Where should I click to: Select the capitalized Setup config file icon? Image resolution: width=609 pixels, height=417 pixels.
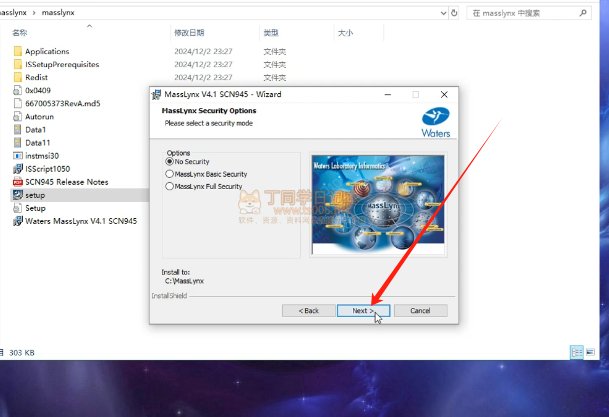click(x=17, y=208)
